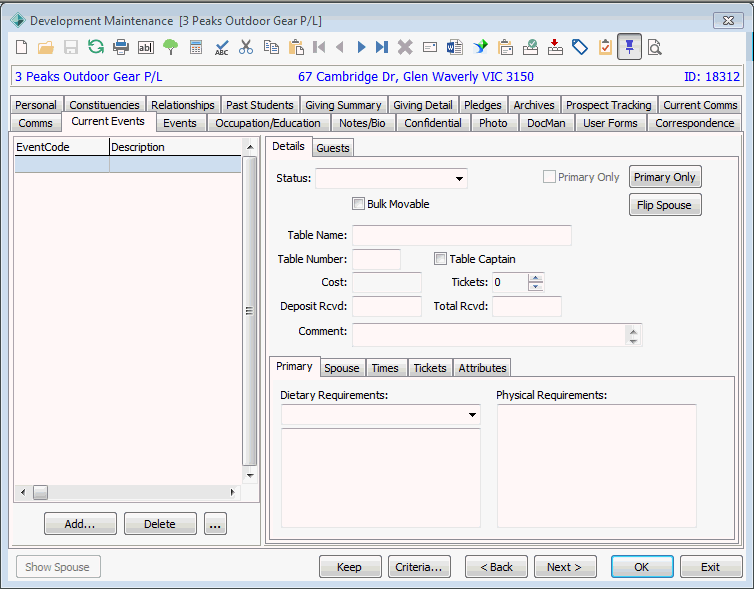
Task: Open the Dietary Requirements dropdown
Action: [472, 414]
